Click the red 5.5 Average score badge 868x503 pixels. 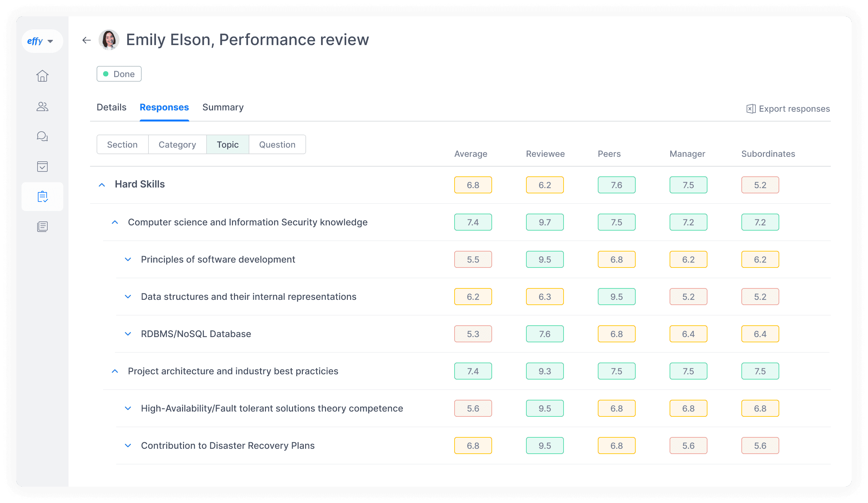473,259
